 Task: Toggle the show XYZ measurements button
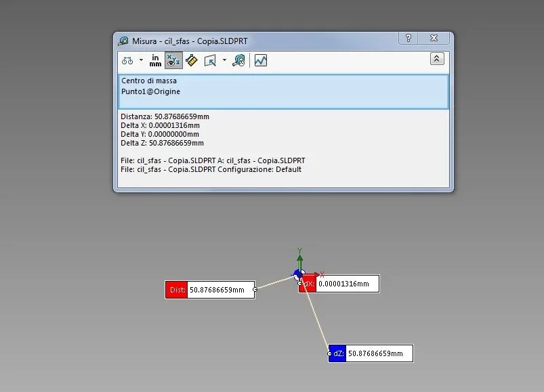[x=173, y=60]
